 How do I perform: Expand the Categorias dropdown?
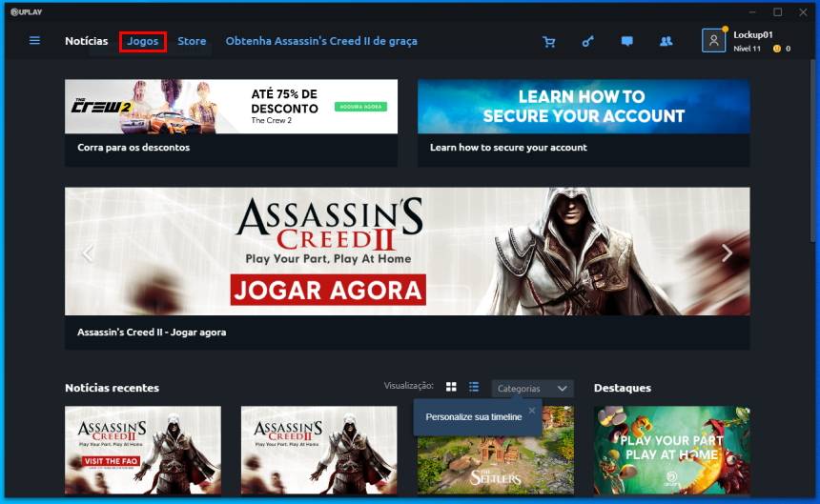coord(532,389)
